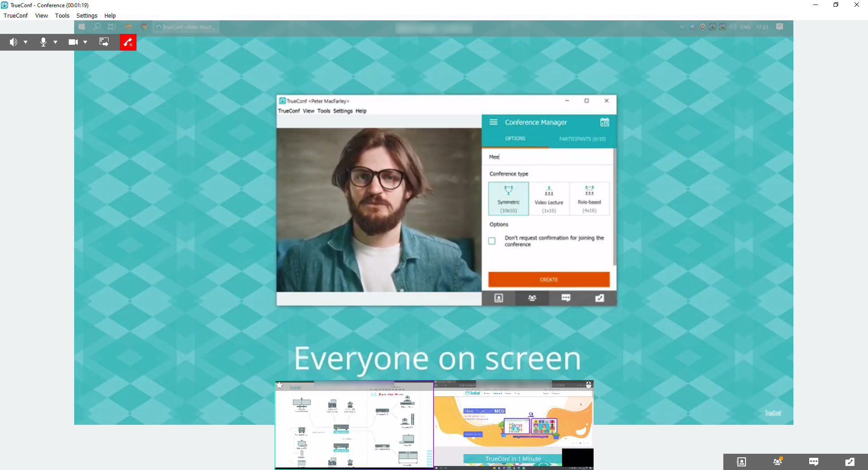Viewport: 868px width, 470px height.
Task: Click the star icon on the diagram thumbnail
Action: [x=280, y=385]
